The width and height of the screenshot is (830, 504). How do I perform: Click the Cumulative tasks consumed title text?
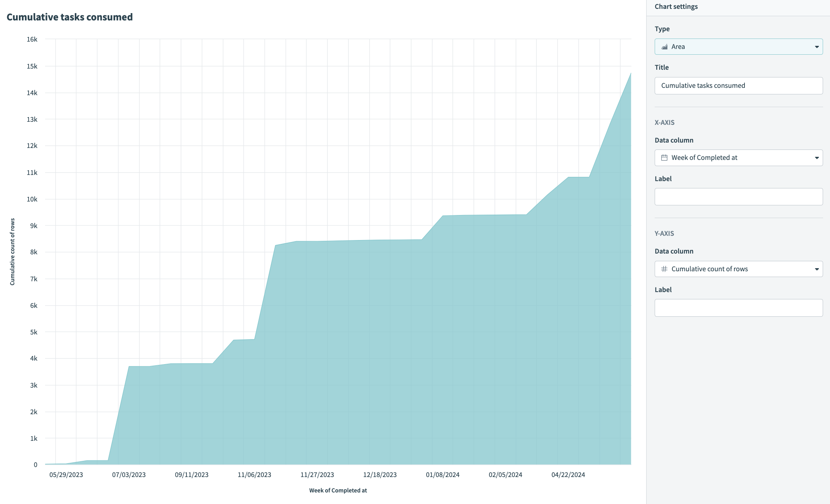click(69, 17)
